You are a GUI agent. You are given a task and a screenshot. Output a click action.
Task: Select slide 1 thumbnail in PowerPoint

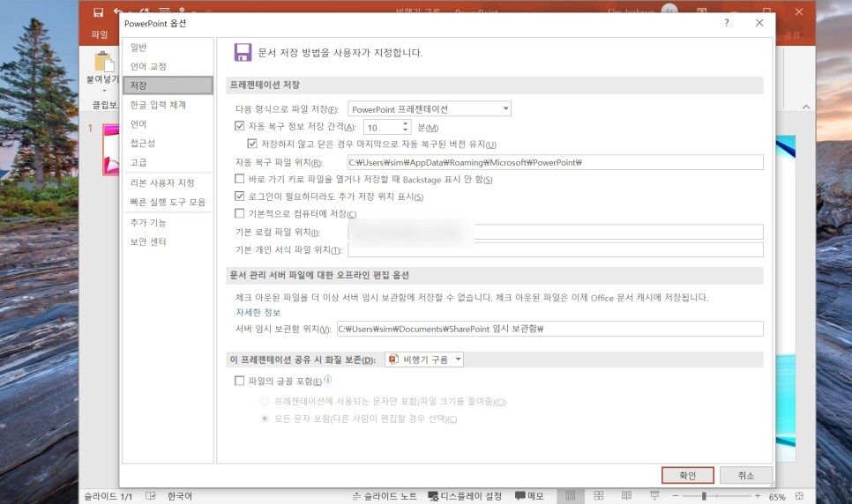click(x=111, y=150)
